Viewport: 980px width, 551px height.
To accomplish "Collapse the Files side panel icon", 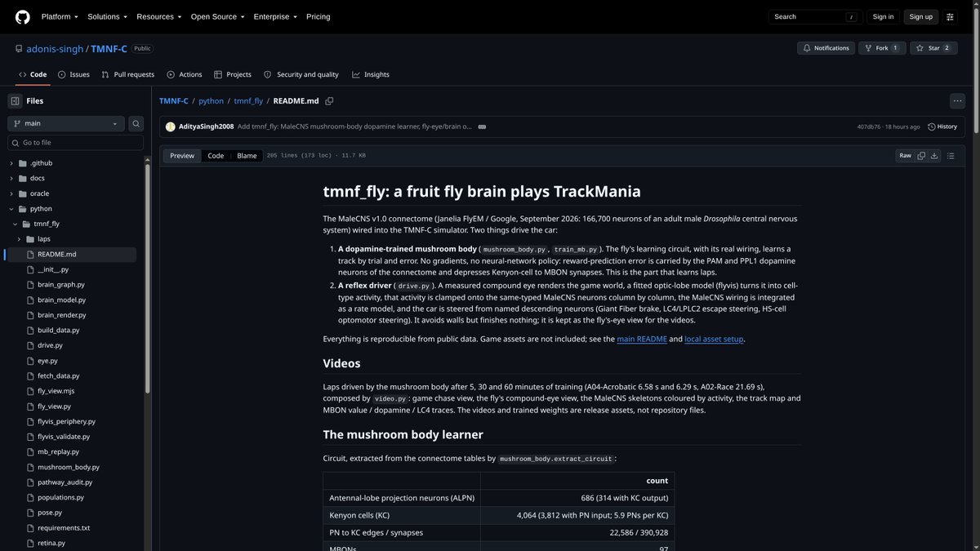I will click(15, 100).
